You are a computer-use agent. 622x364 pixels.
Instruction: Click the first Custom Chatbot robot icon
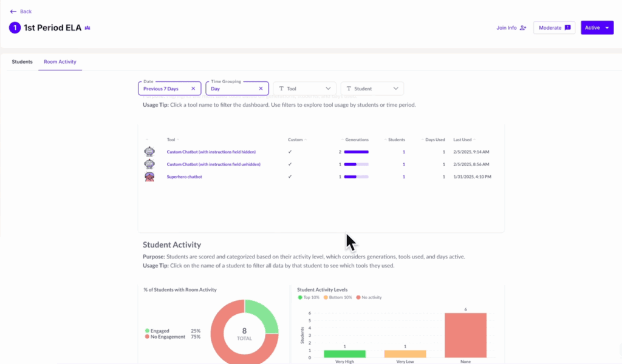pyautogui.click(x=149, y=152)
